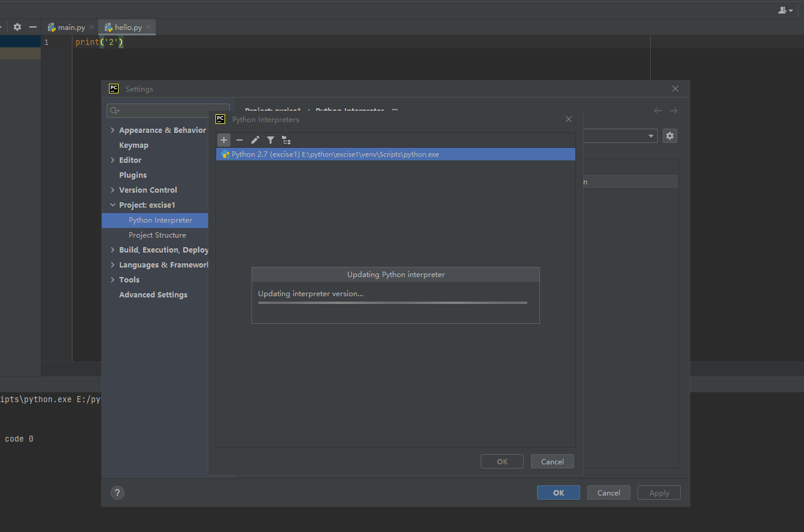Click the blue OK button in Settings
Viewport: 804px width, 532px height.
(x=558, y=493)
